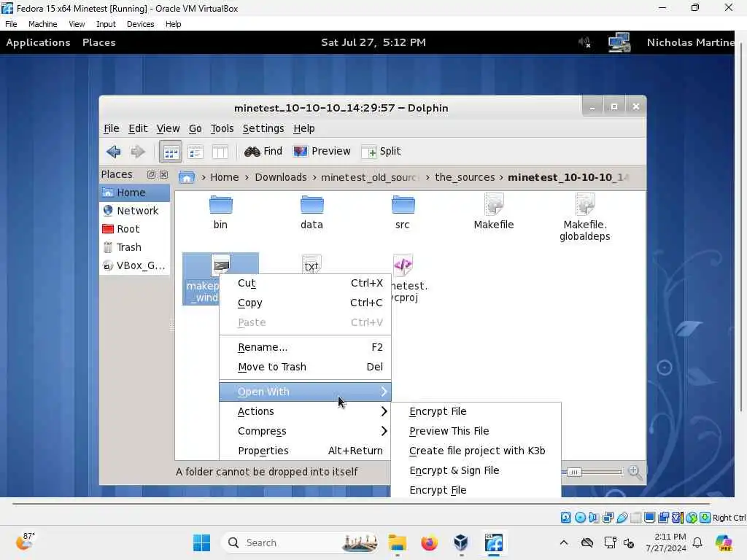Select the txt file icon

(311, 264)
